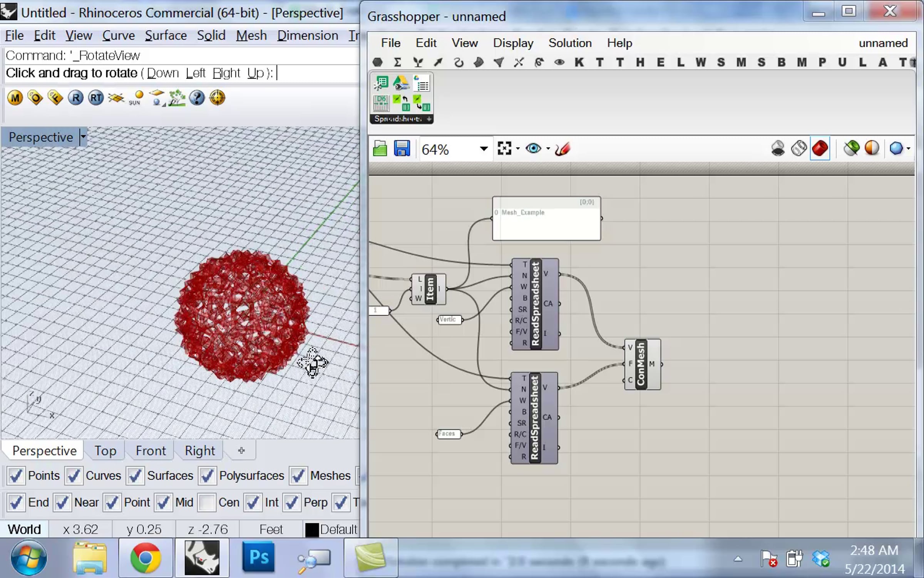Disable the Near object snap checkbox
The image size is (924, 578).
62,502
